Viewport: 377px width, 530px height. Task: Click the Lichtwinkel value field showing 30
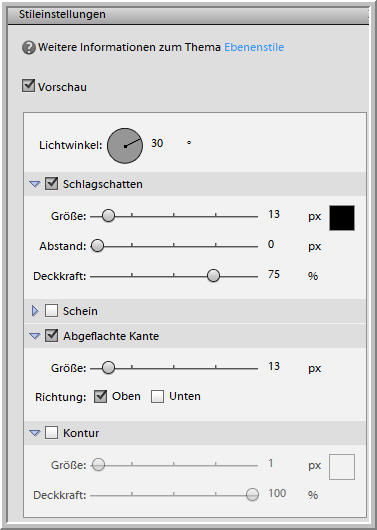157,143
